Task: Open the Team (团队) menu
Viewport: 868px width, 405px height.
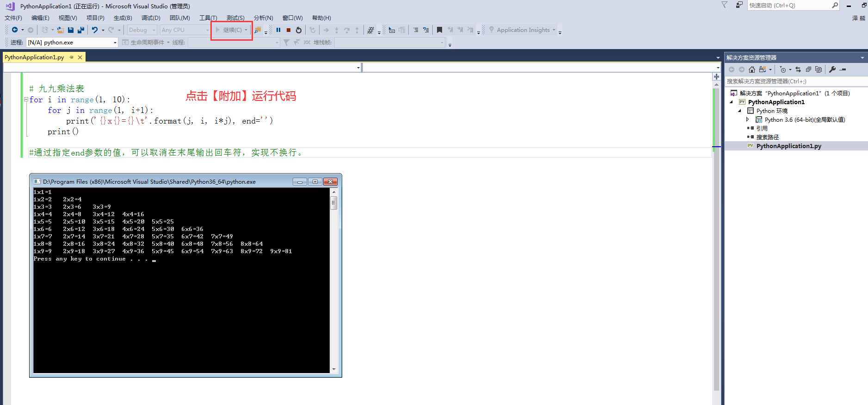Action: 179,18
